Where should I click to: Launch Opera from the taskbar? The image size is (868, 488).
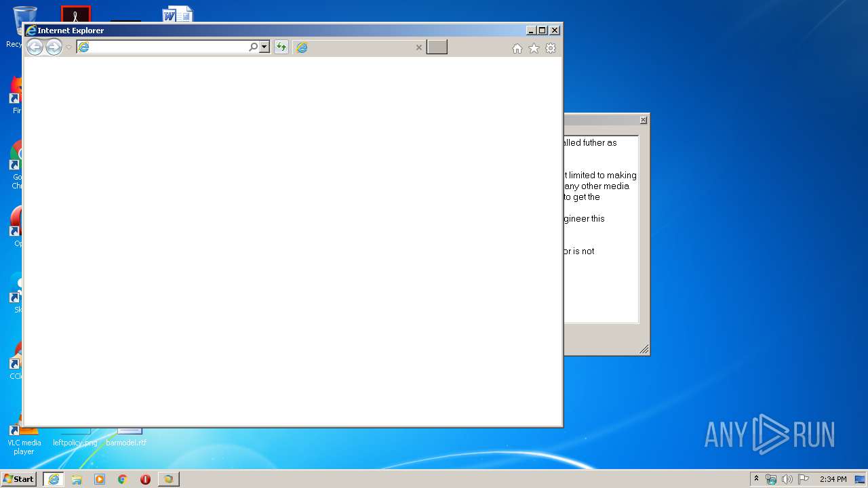145,479
